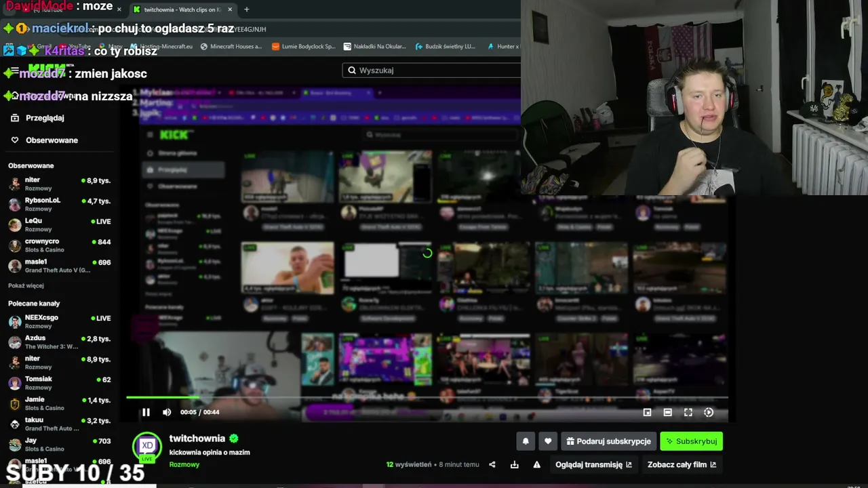Open the Rozmowy category below the clip title
The height and width of the screenshot is (488, 868).
pyautogui.click(x=184, y=465)
